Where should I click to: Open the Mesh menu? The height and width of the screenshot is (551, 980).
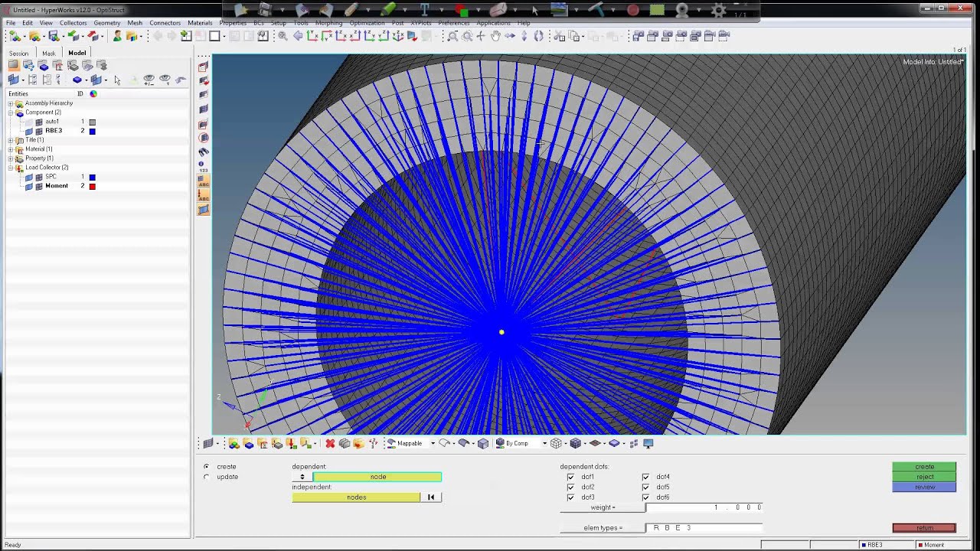[135, 23]
